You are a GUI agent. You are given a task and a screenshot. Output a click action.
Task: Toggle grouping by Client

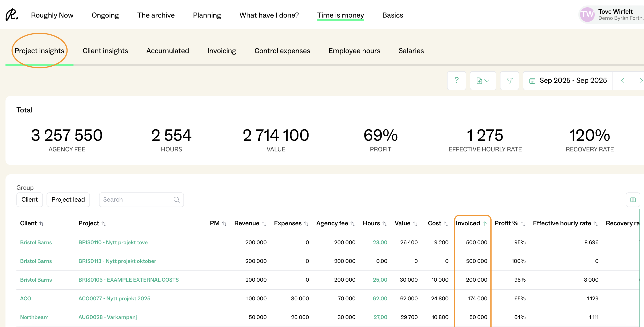click(29, 200)
